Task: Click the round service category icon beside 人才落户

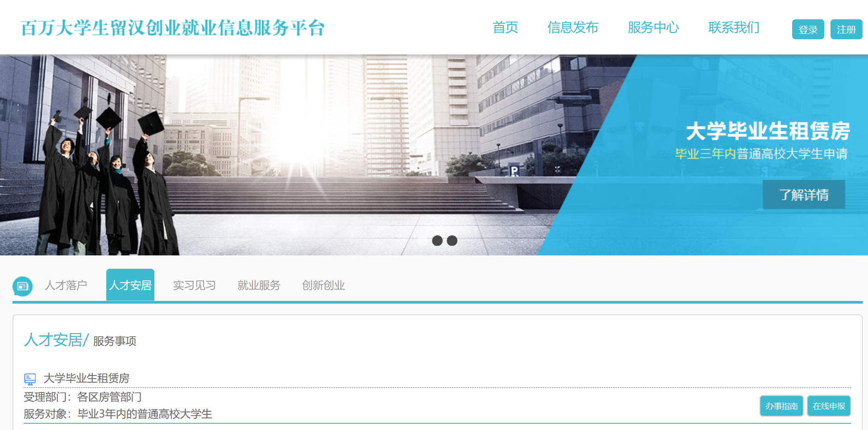Action: (x=22, y=286)
